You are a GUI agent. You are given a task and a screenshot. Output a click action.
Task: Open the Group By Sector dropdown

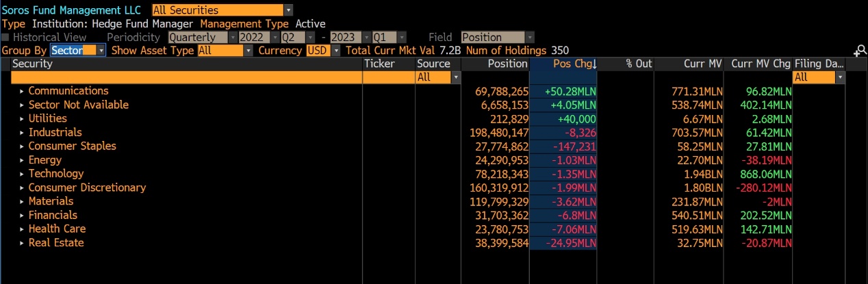tap(78, 51)
